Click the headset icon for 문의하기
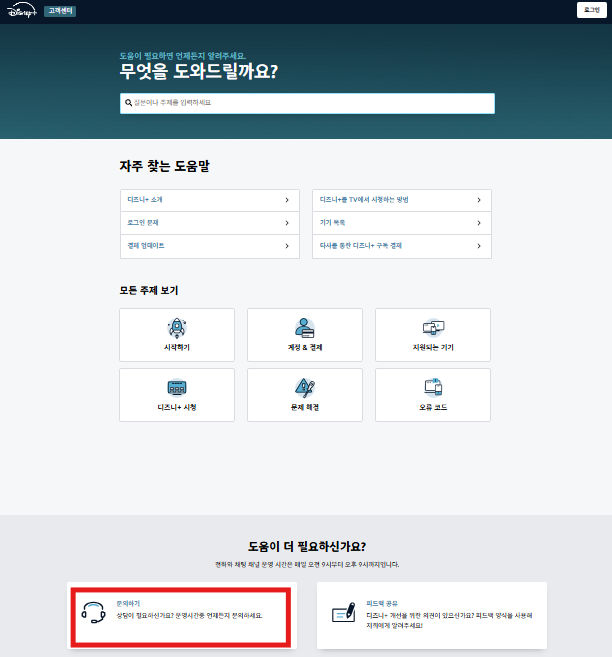The width and height of the screenshot is (612, 657). click(x=93, y=613)
